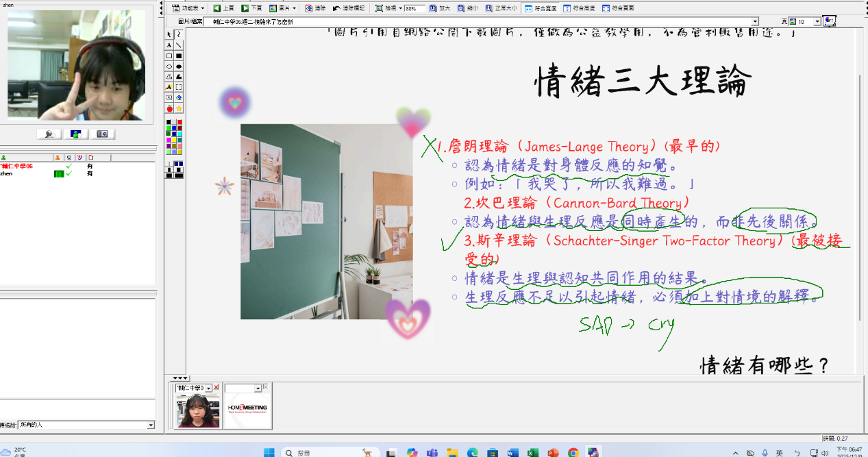868x457 pixels.
Task: Open the 檢視 zoom menu
Action: point(388,8)
